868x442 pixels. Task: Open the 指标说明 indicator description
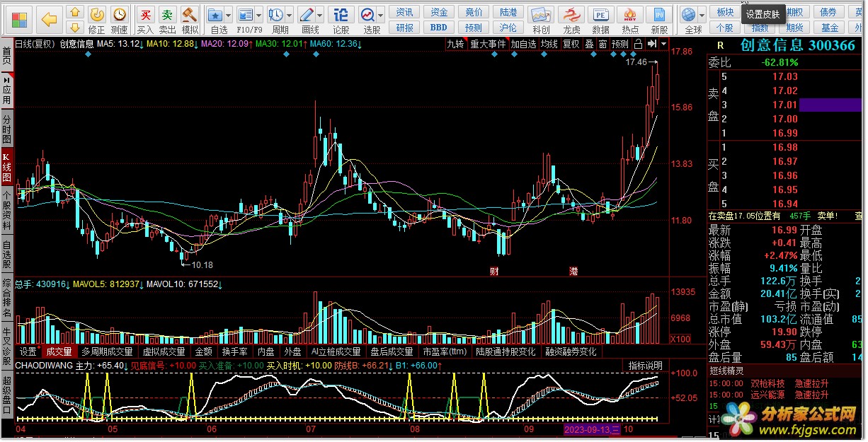(x=646, y=366)
